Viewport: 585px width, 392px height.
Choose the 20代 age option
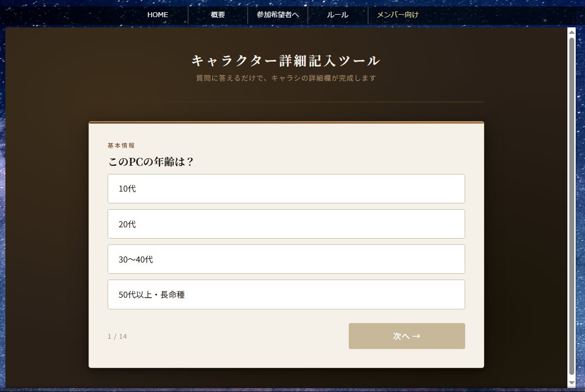pyautogui.click(x=286, y=224)
